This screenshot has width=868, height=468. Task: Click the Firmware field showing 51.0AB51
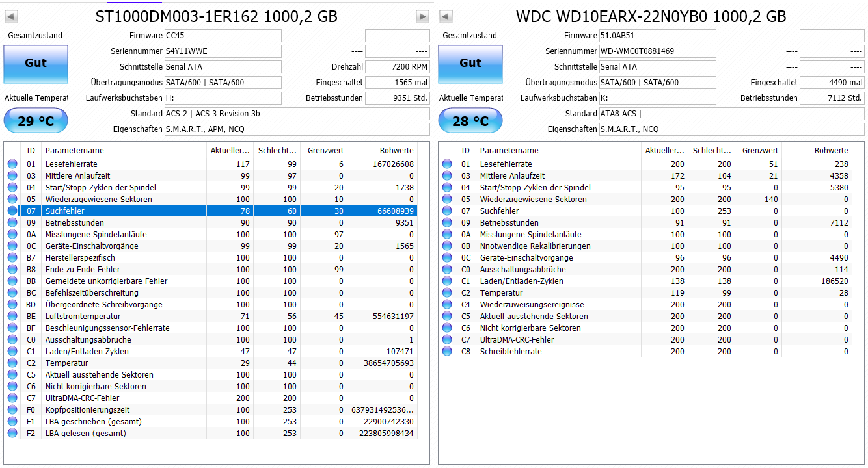[x=658, y=36]
